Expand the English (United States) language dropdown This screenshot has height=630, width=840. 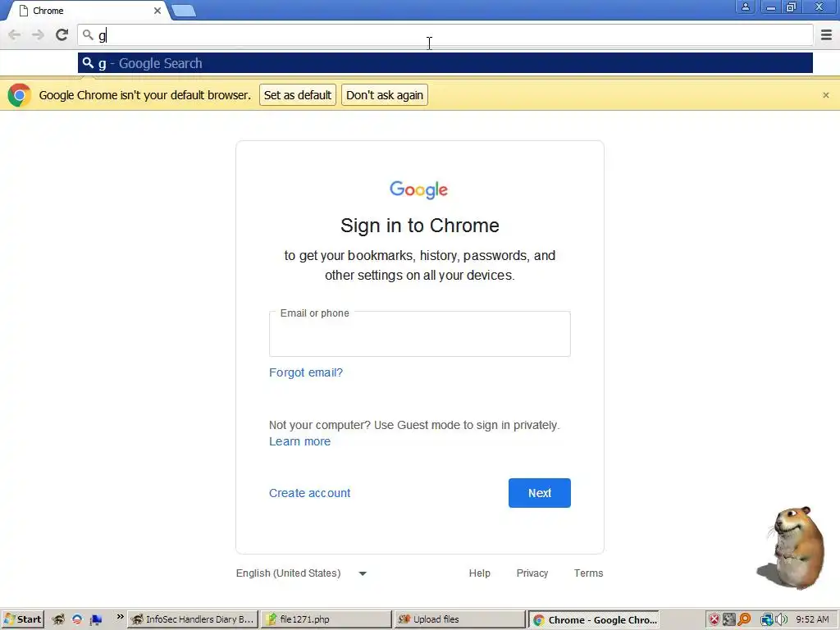tap(302, 573)
